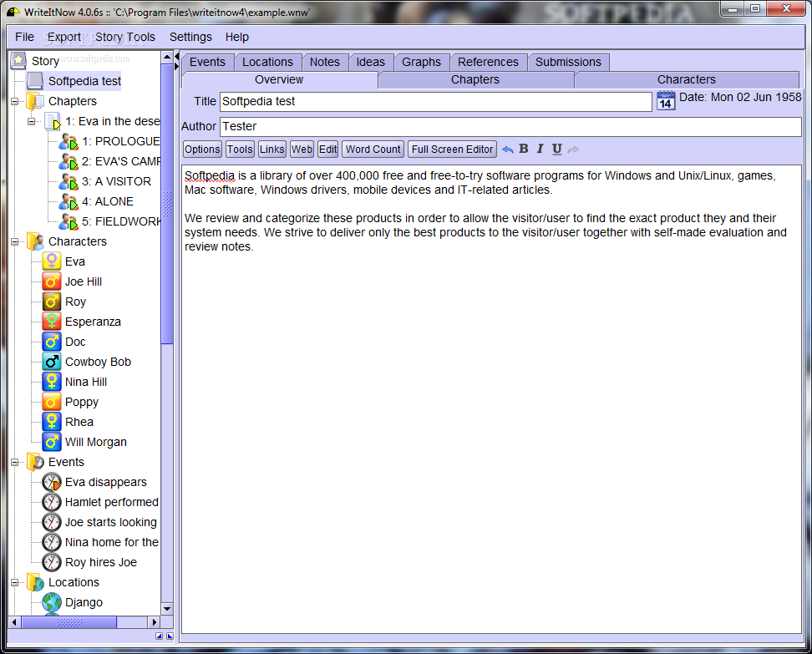Viewport: 812px width, 654px height.
Task: Click the Links button
Action: tap(272, 150)
